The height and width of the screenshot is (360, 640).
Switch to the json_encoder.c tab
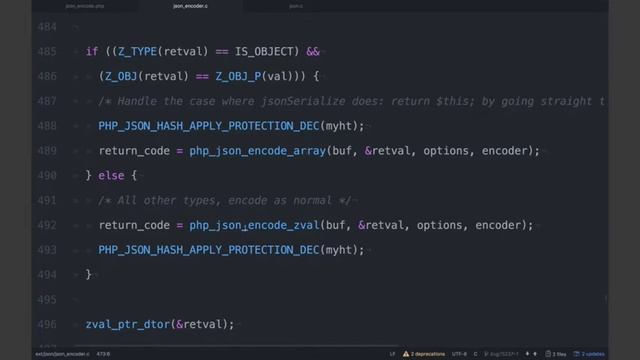[190, 6]
